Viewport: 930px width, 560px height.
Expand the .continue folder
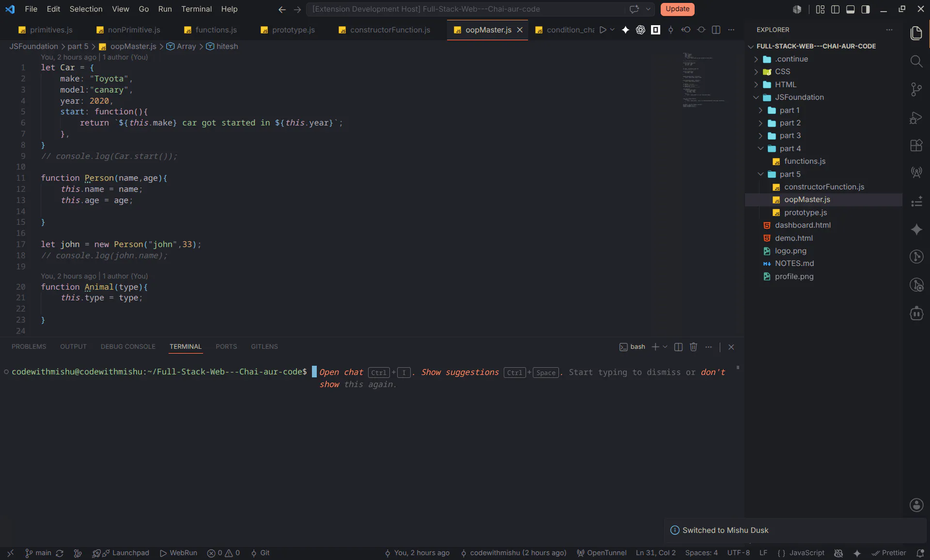[756, 59]
